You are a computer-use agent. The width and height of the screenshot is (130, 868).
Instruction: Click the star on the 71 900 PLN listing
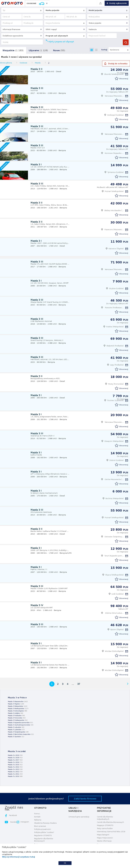click(116, 274)
